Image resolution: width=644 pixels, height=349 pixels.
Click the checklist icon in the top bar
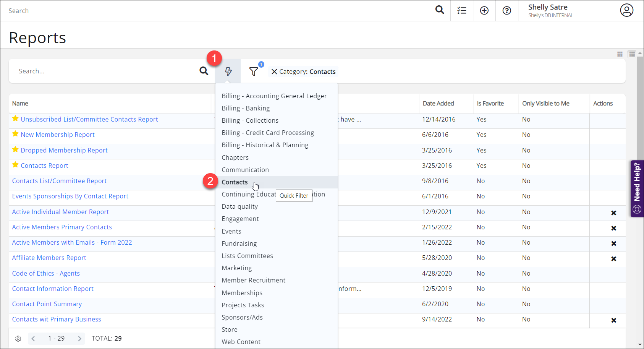pyautogui.click(x=462, y=10)
